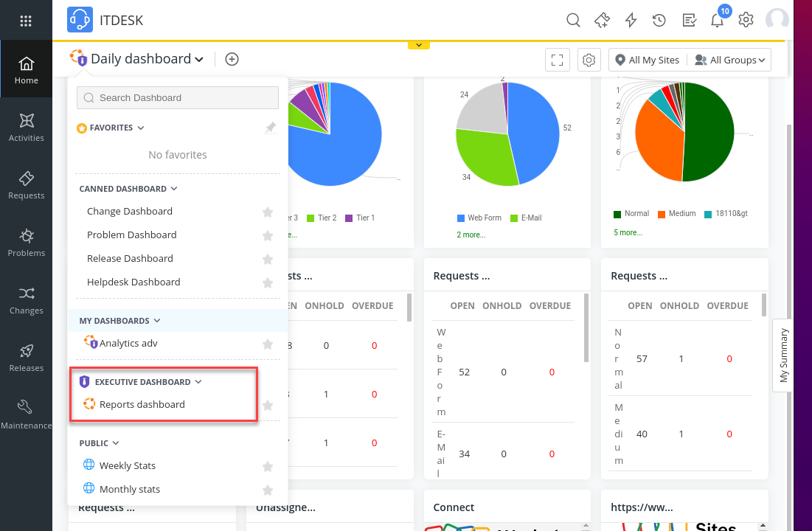Select Problem Dashboard from the list
This screenshot has width=812, height=531.
click(131, 235)
